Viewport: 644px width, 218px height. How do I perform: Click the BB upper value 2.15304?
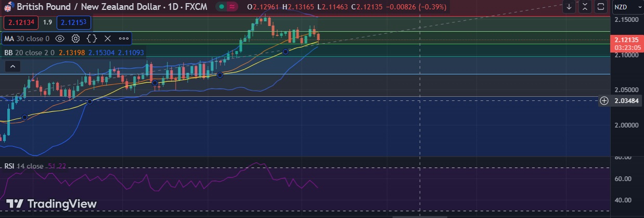[101, 53]
